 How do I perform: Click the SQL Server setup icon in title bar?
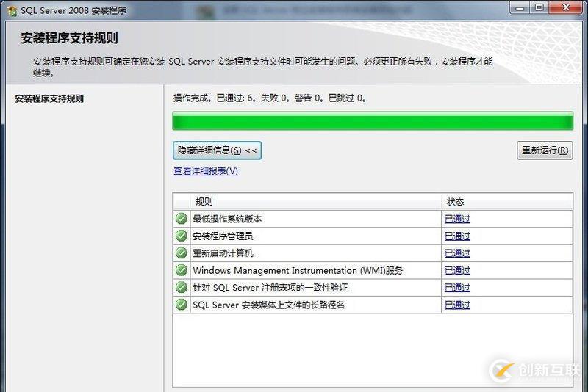click(11, 9)
